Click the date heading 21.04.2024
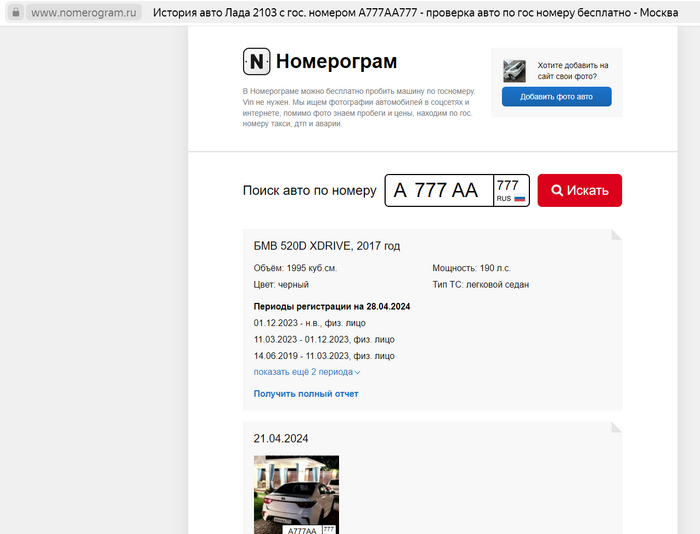The width and height of the screenshot is (700, 534). tap(281, 438)
